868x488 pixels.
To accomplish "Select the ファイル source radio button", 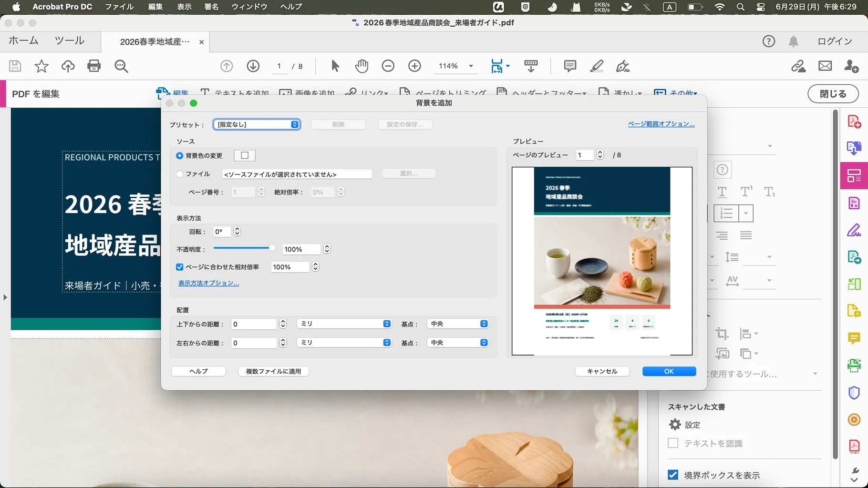I will click(x=180, y=174).
